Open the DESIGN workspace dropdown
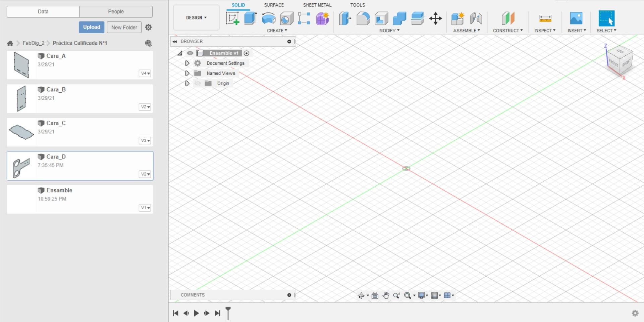The width and height of the screenshot is (644, 322). [196, 18]
